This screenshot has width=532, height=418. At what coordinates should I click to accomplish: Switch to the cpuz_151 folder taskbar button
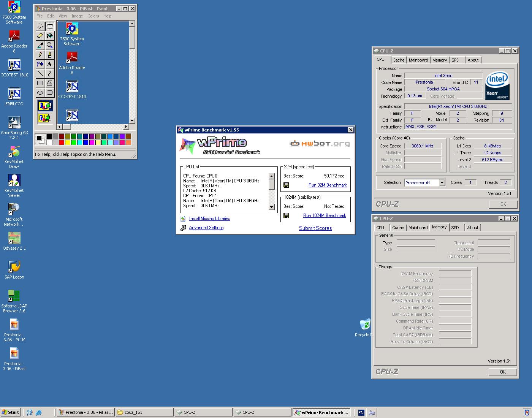(x=144, y=412)
